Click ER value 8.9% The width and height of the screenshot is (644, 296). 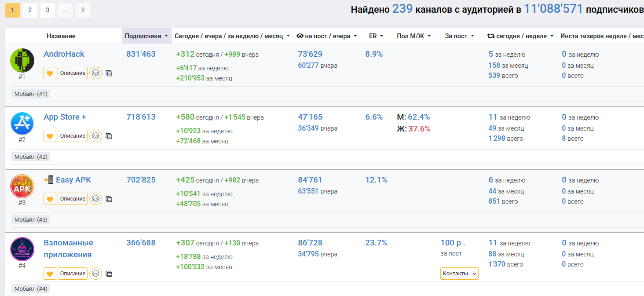[x=374, y=54]
